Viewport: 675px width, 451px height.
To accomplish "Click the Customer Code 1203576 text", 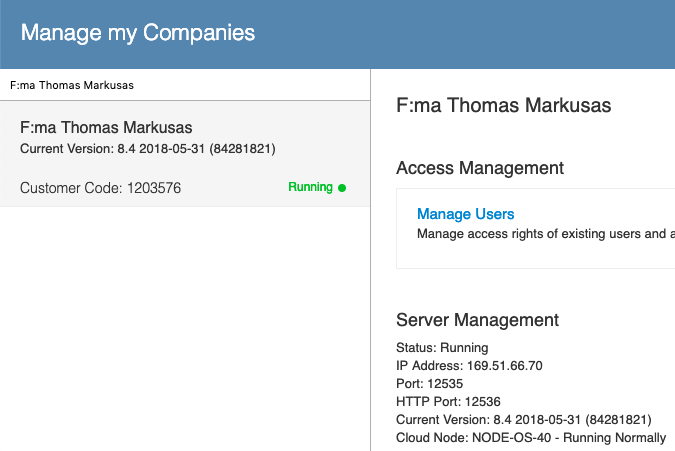I will 100,188.
